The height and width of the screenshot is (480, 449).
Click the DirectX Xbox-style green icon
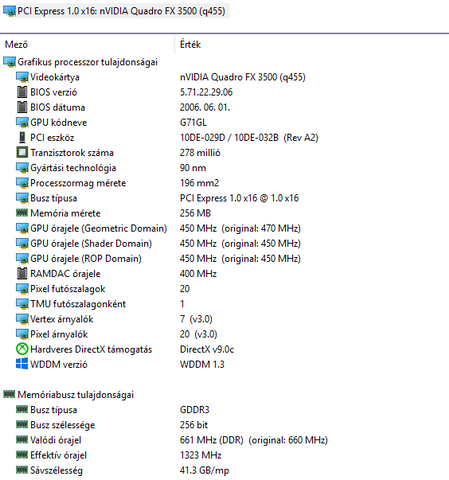[22, 349]
